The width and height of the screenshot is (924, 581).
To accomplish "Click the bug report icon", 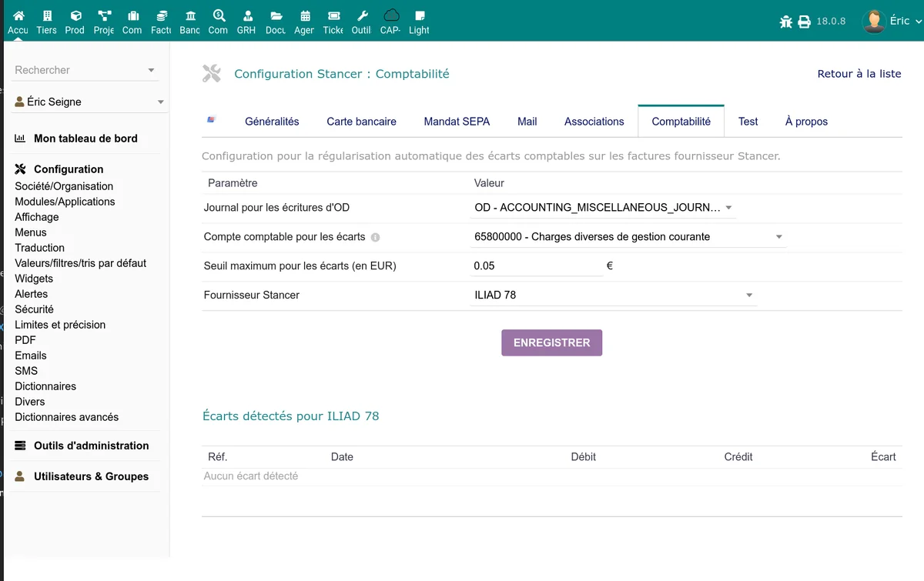I will (x=785, y=22).
